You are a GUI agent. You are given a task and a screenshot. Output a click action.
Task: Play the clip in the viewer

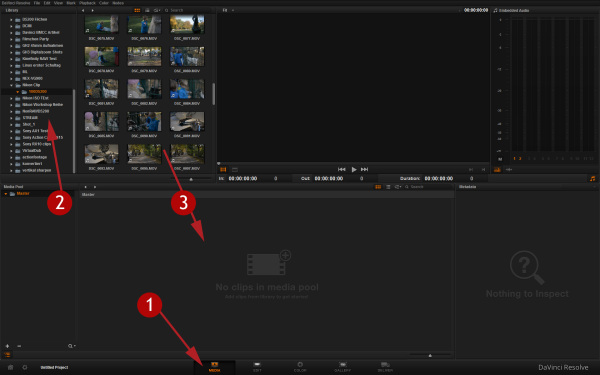(x=354, y=170)
